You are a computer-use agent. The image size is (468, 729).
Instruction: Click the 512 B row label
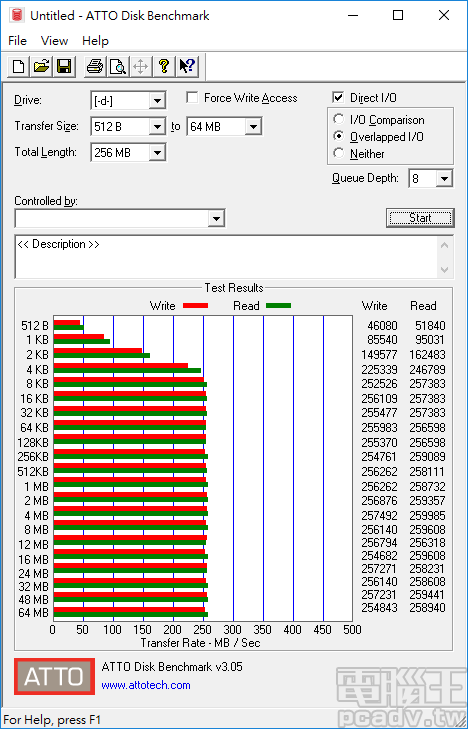[x=34, y=326]
